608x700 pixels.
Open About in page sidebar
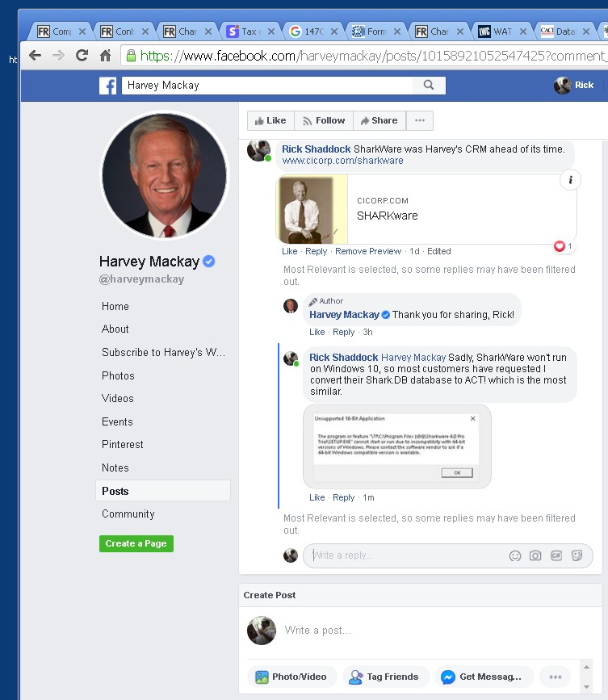115,329
